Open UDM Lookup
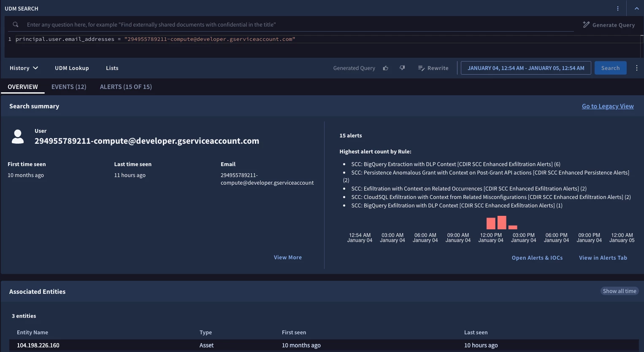This screenshot has width=644, height=352. (72, 68)
